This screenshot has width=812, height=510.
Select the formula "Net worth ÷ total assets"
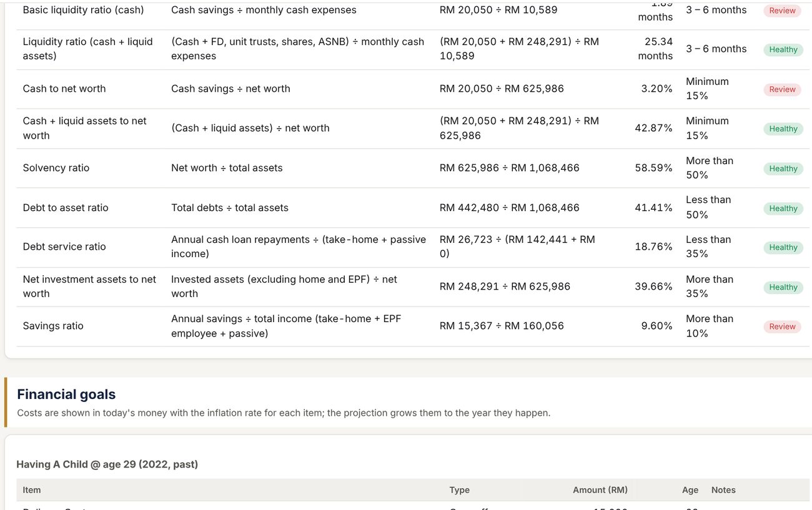click(227, 168)
